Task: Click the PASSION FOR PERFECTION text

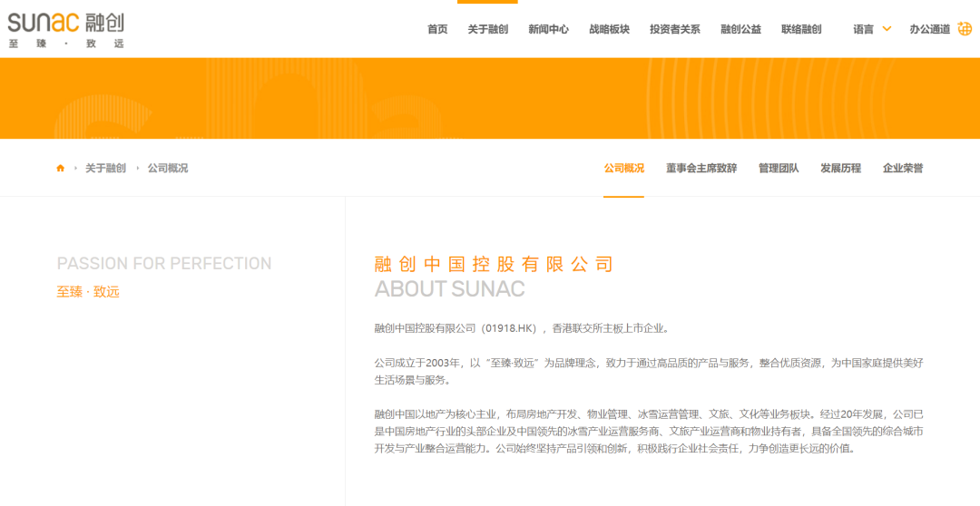Action: [x=164, y=264]
